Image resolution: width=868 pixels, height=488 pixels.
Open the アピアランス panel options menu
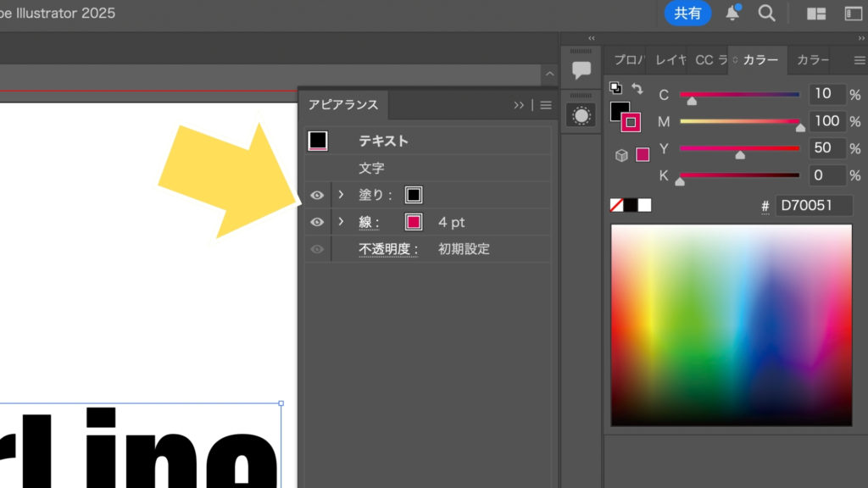click(546, 105)
